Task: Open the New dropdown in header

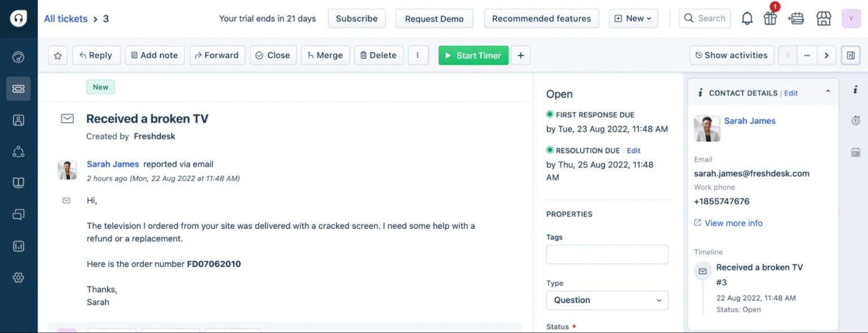Action: pyautogui.click(x=633, y=18)
